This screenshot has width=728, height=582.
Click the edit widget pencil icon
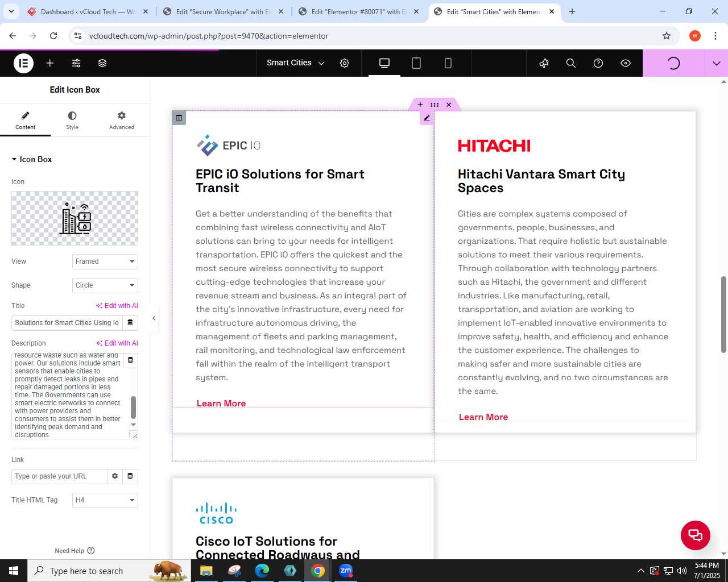(x=427, y=118)
